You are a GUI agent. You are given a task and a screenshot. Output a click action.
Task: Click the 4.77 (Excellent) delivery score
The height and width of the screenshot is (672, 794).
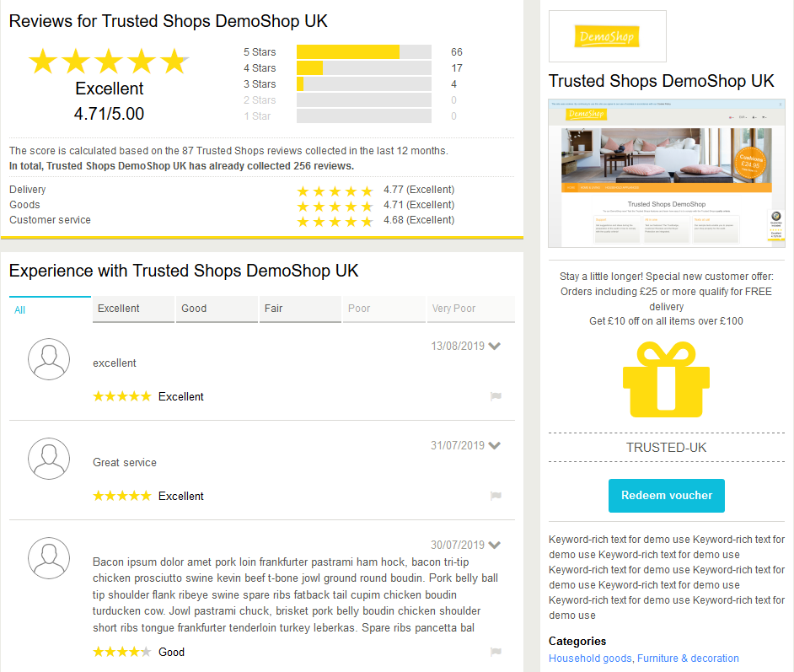[x=419, y=190]
